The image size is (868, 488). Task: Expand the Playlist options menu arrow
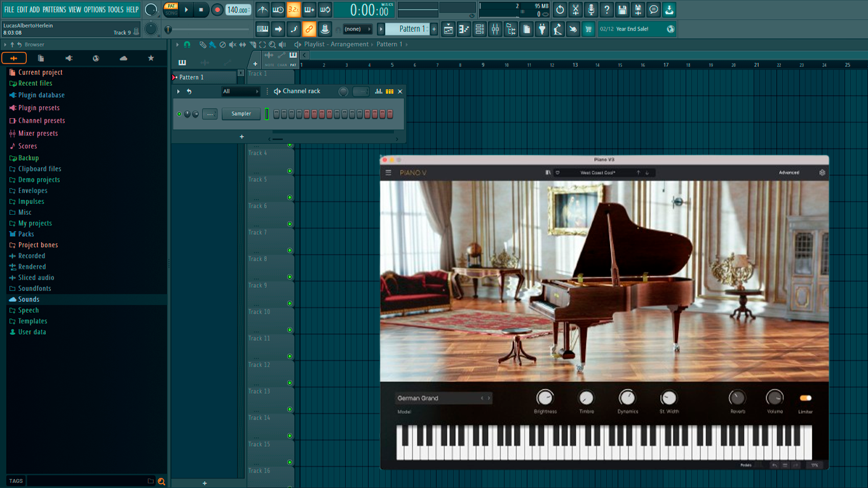[x=177, y=44]
